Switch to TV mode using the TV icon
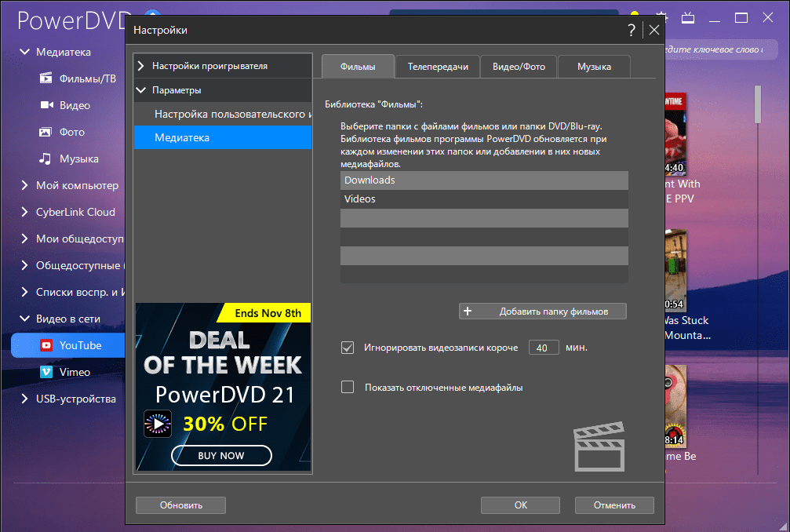 tap(688, 19)
